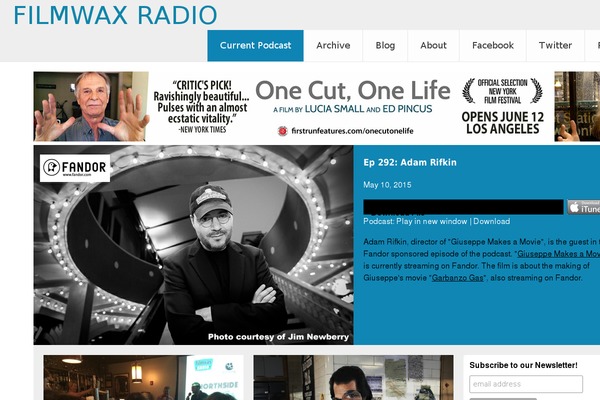600x400 pixels.
Task: Click the Fandor logo badge
Action: click(75, 168)
